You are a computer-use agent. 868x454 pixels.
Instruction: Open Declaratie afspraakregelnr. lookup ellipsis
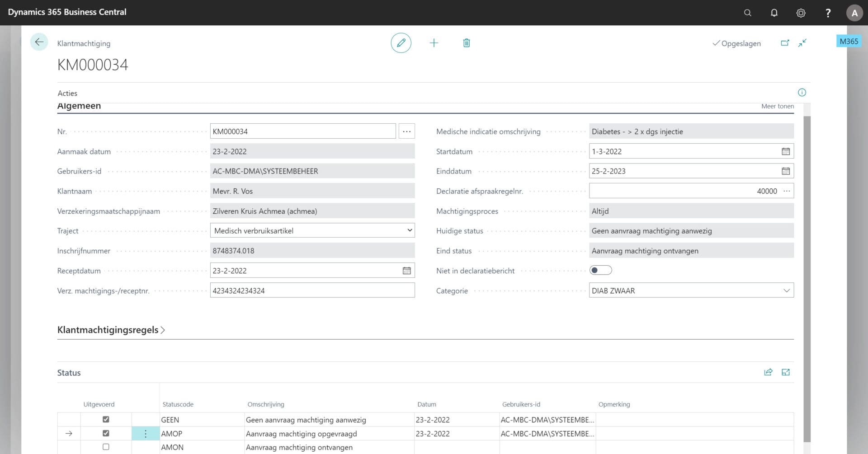click(787, 191)
